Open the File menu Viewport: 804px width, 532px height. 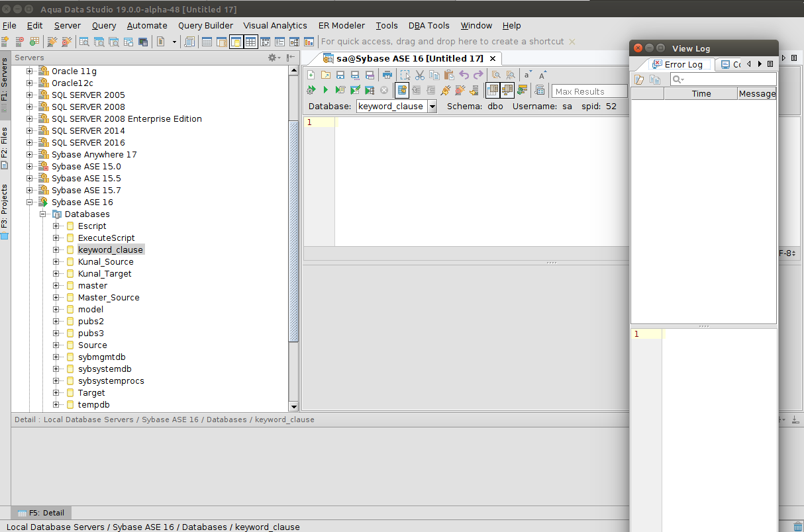[x=9, y=25]
